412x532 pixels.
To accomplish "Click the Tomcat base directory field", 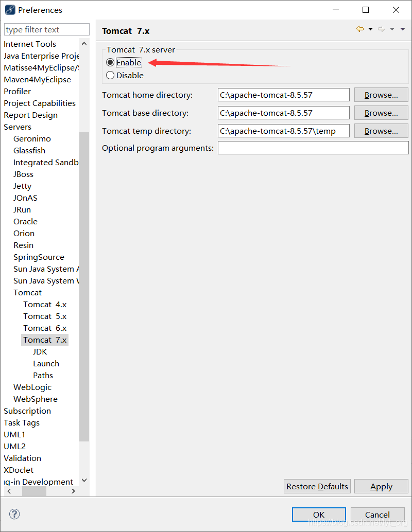I will tap(284, 113).
